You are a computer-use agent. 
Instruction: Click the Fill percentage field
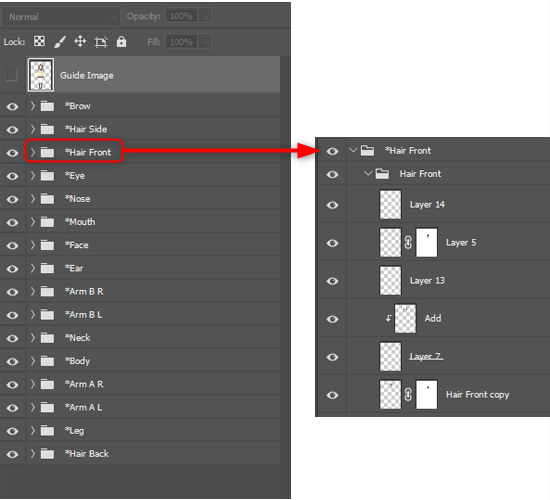[x=181, y=42]
